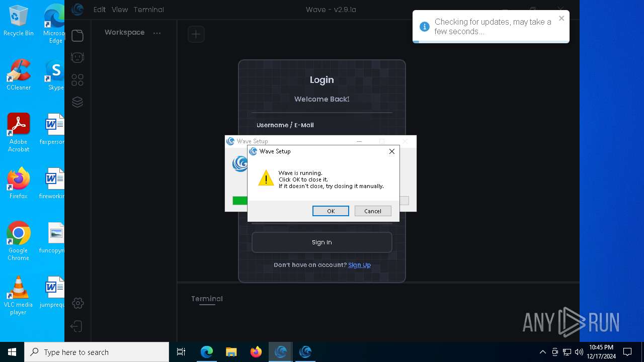The height and width of the screenshot is (362, 644).
Task: Select the faxperson Word document icon
Action: click(53, 129)
